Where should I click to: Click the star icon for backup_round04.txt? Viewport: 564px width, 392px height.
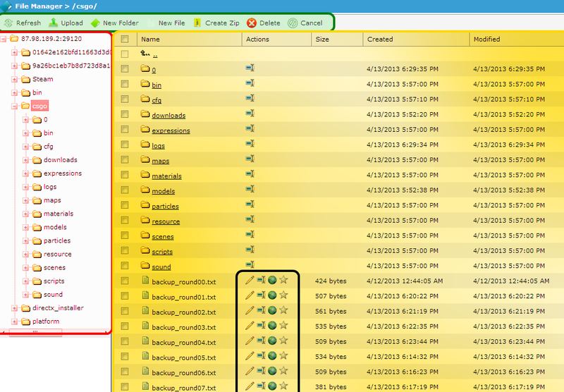283,340
